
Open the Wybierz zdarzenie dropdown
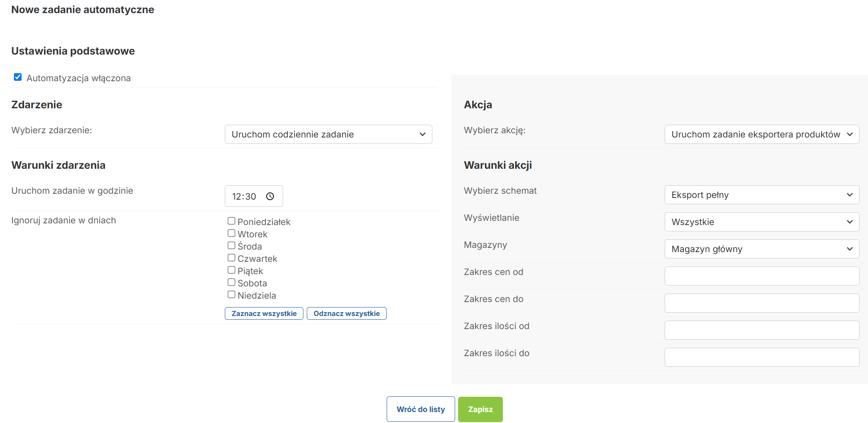(x=328, y=135)
